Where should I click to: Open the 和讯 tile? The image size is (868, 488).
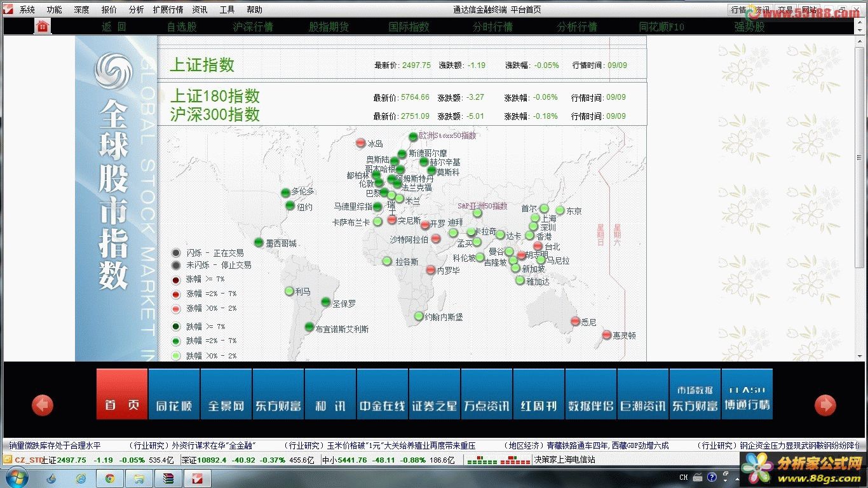(x=330, y=394)
